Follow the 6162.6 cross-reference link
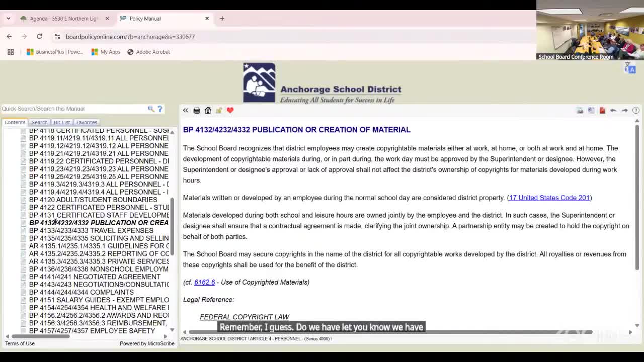The image size is (644, 362). (204, 282)
